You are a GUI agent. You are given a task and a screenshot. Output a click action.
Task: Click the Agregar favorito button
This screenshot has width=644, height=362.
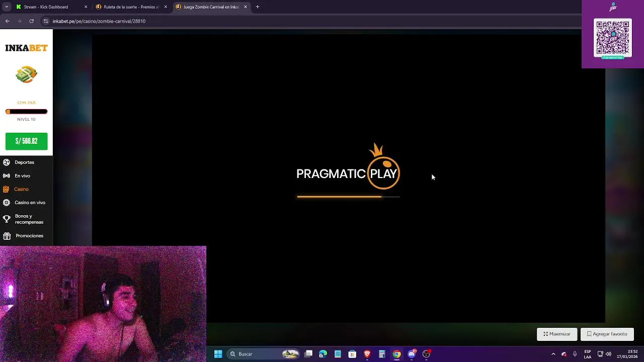tap(607, 334)
